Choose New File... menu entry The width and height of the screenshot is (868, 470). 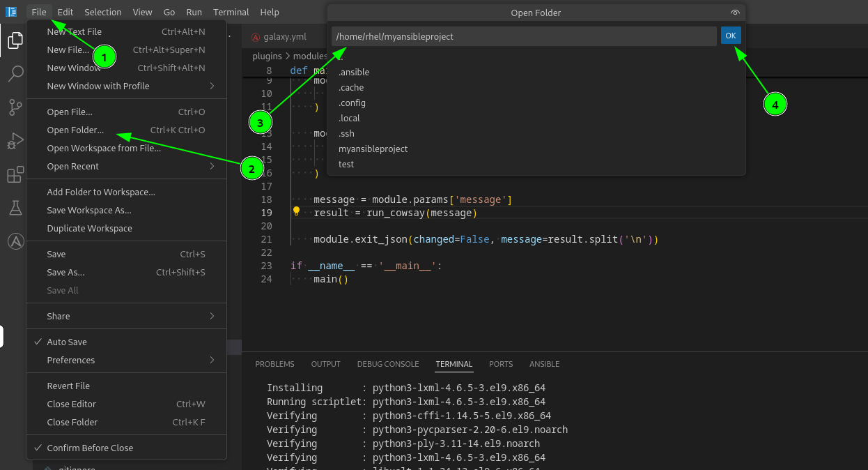tap(126, 50)
